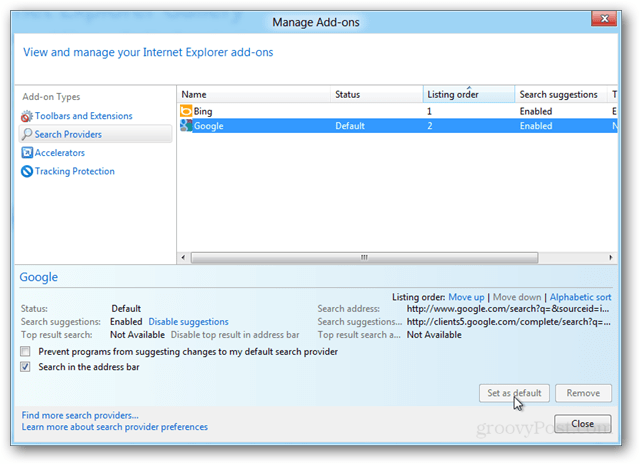Open the Tracking Protection add-on type
The height and width of the screenshot is (464, 640).
(75, 171)
